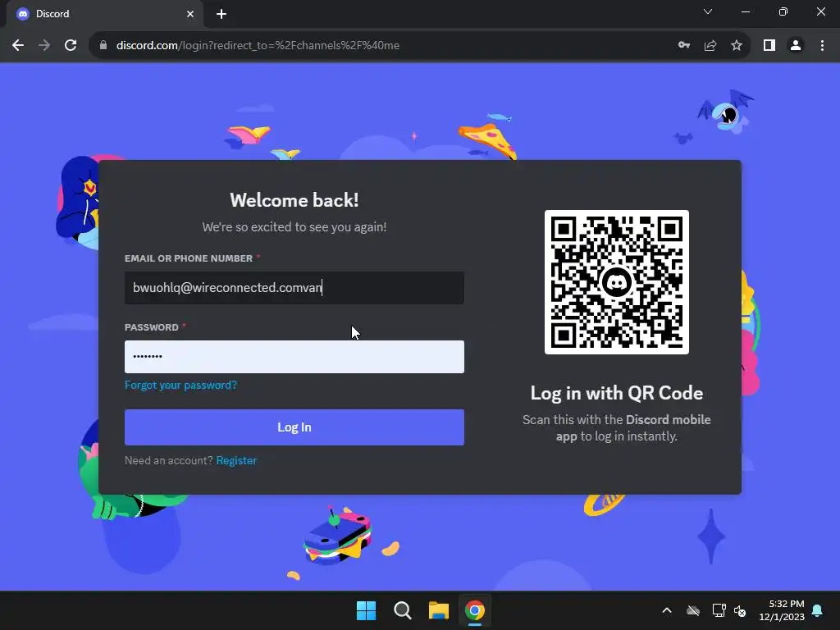Restore down the Chrome window
This screenshot has width=840, height=630.
pos(783,11)
